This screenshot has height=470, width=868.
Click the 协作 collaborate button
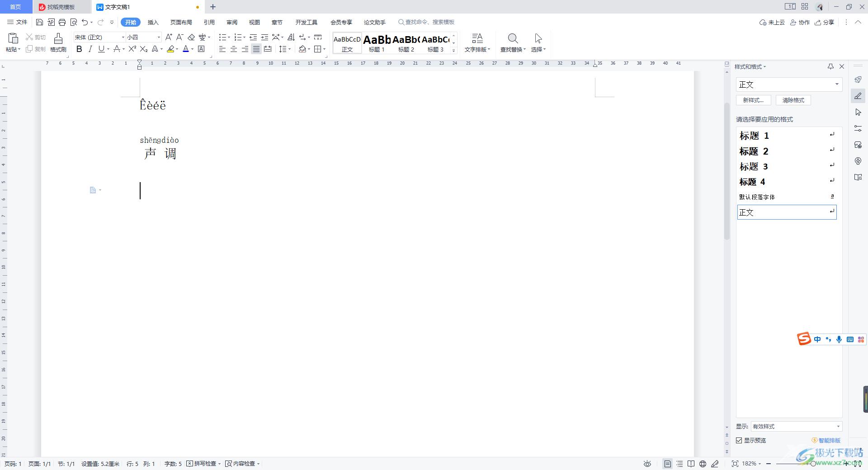tap(800, 22)
